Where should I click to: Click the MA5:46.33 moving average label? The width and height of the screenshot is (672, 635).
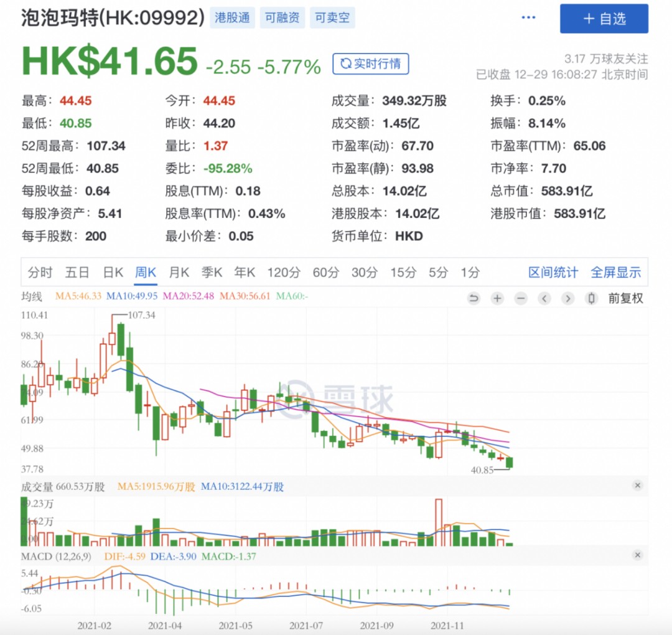78,296
